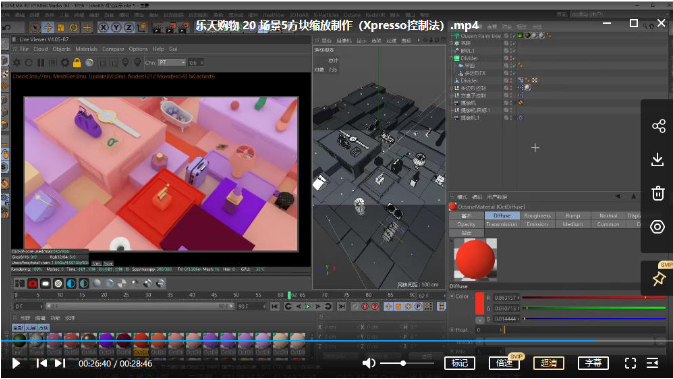Open the Options menu in Live Viewer
The height and width of the screenshot is (379, 673).
tap(138, 49)
